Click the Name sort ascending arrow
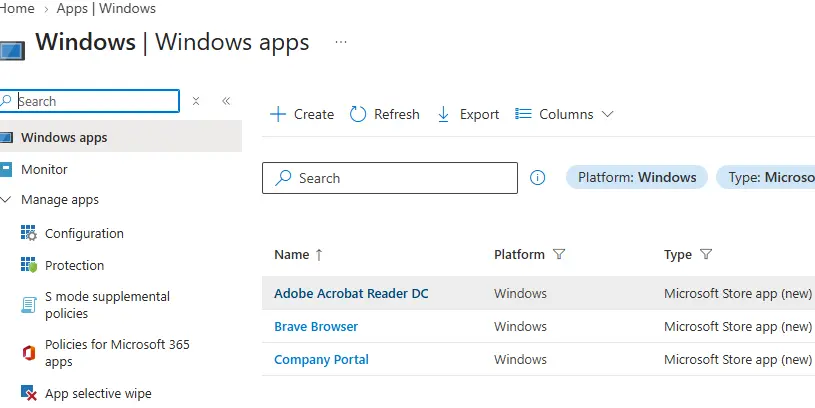815x408 pixels. [x=319, y=255]
